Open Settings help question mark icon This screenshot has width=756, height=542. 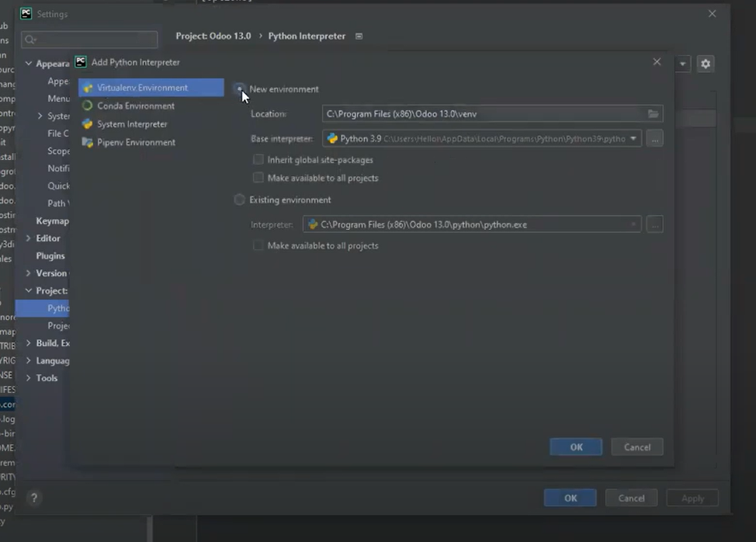click(34, 498)
